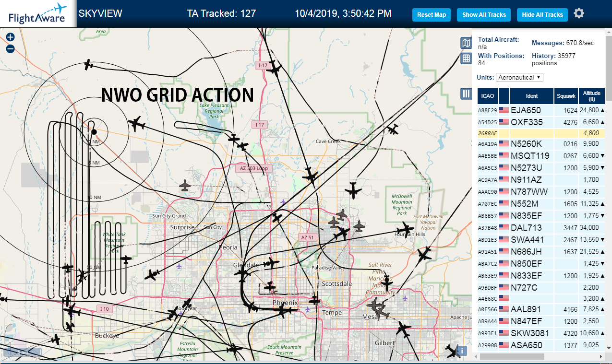The width and height of the screenshot is (612, 364).
Task: Toggle the sidebar columns icon
Action: coord(466,94)
